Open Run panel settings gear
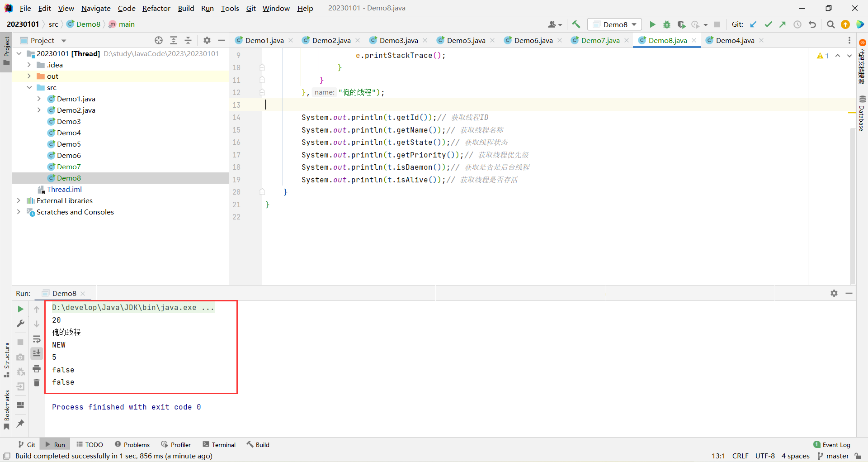 click(x=834, y=293)
